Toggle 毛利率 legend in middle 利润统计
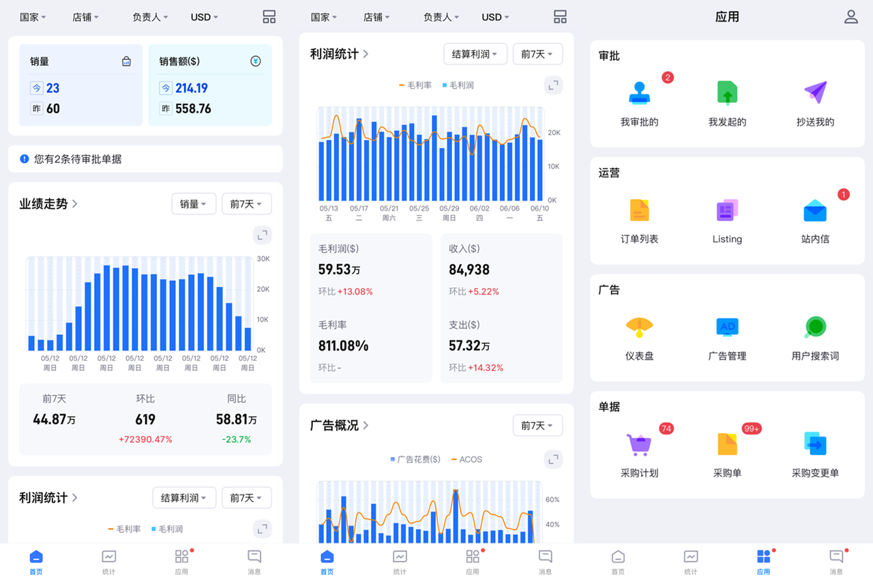873x588 pixels. 415,85
